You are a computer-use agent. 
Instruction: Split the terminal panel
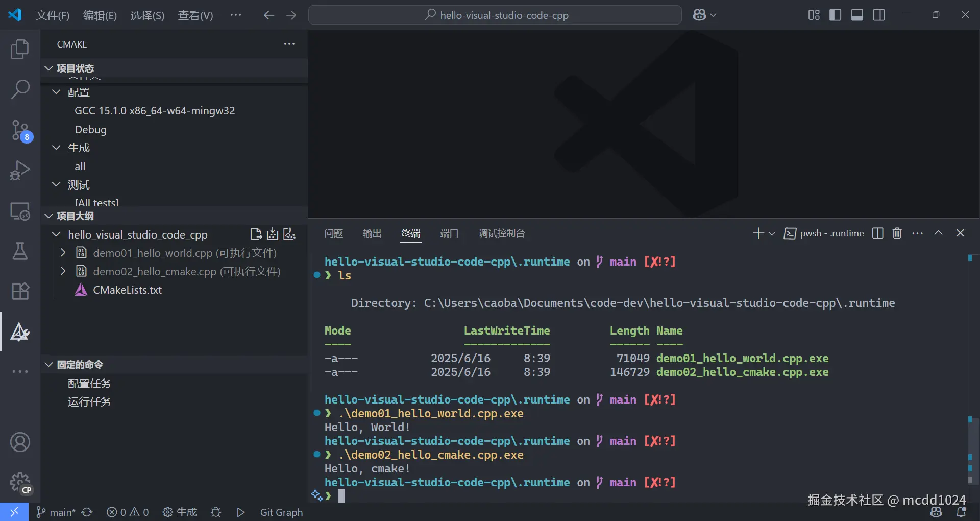[877, 233]
